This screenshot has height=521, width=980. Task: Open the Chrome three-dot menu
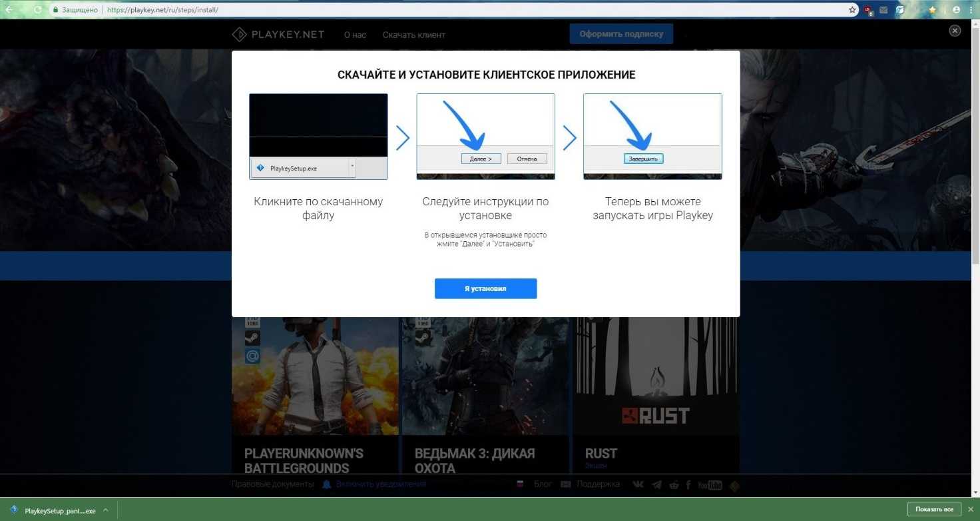(972, 10)
